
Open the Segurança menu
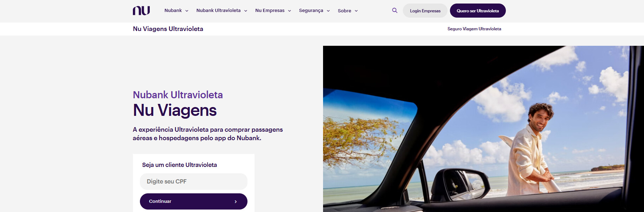(315, 11)
